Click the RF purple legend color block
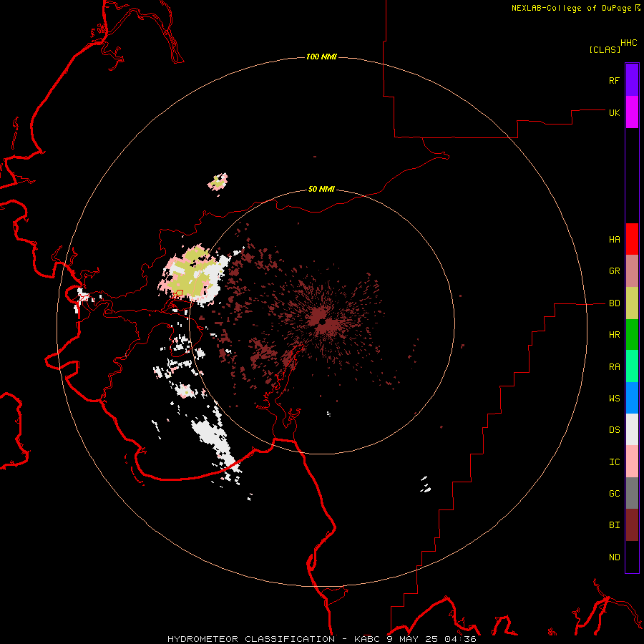This screenshot has width=644, height=644. tap(632, 80)
